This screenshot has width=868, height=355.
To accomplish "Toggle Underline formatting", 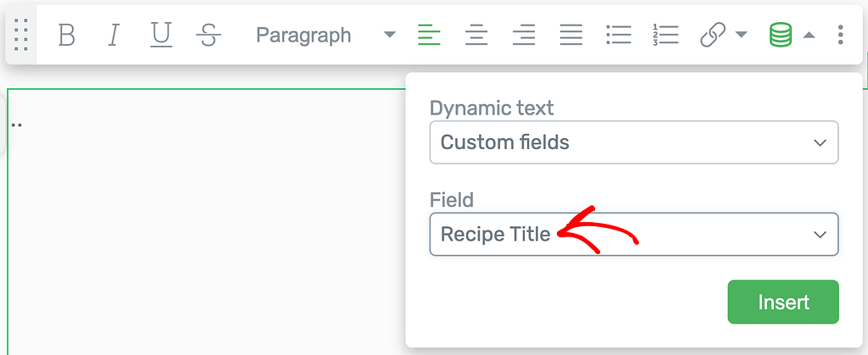I will click(x=161, y=36).
